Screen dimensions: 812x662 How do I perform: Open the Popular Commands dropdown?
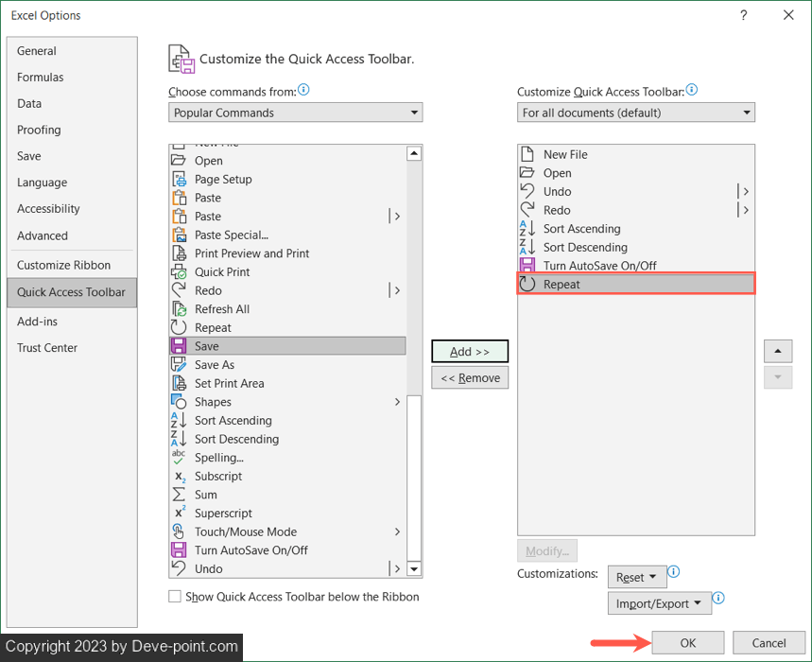click(296, 113)
